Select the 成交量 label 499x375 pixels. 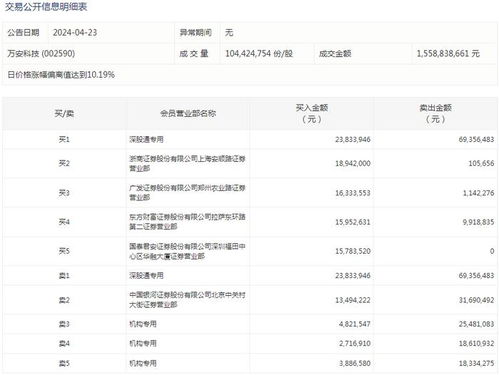[194, 53]
